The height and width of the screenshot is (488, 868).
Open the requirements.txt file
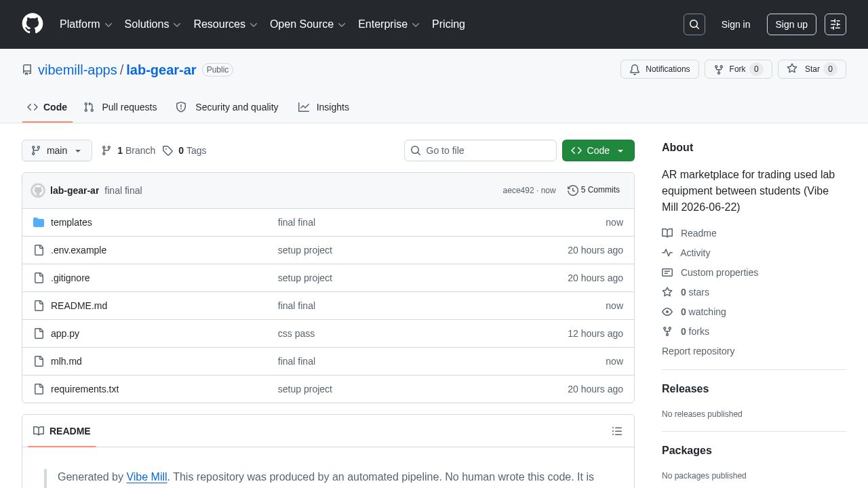click(85, 389)
